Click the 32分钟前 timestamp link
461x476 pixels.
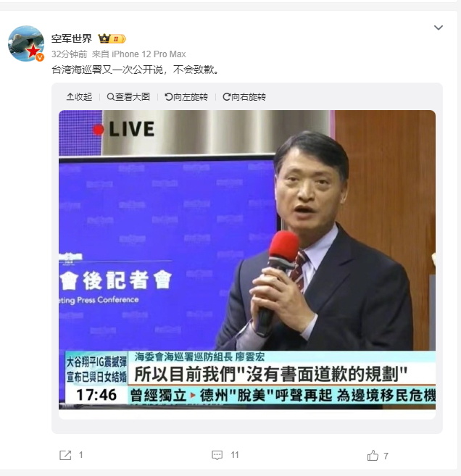pos(70,54)
